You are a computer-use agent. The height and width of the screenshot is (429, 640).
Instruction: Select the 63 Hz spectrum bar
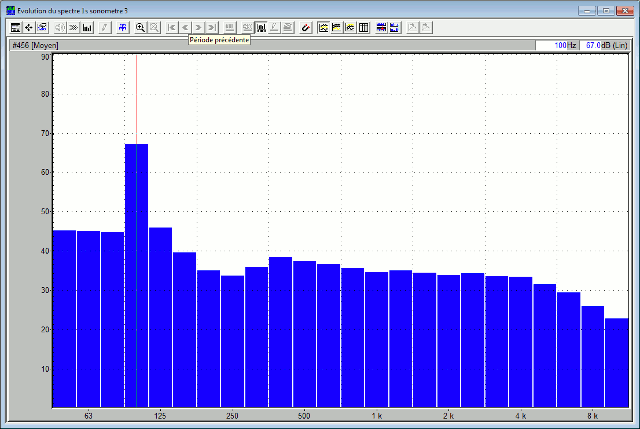click(x=88, y=319)
